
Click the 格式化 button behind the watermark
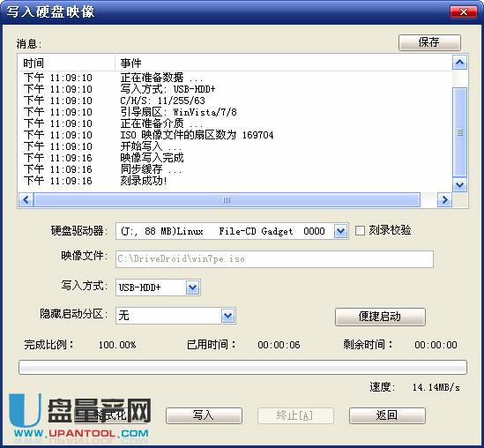(111, 415)
